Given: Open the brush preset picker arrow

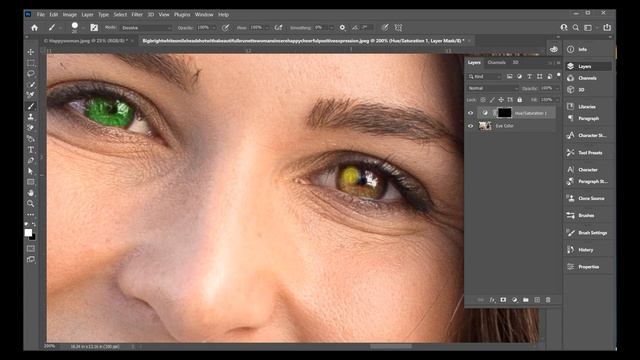Looking at the screenshot, I should [82, 29].
